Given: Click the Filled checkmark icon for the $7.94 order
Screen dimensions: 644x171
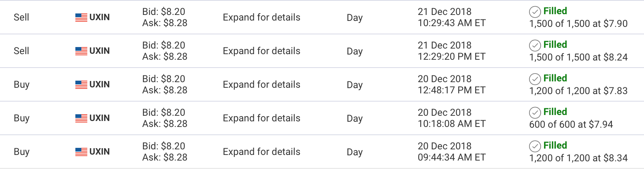Looking at the screenshot, I should point(535,113).
